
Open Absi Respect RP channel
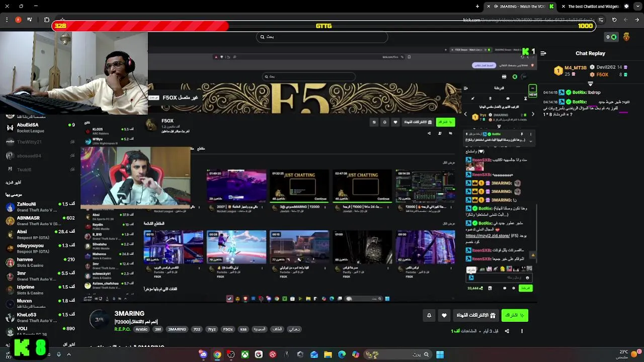(x=40, y=234)
